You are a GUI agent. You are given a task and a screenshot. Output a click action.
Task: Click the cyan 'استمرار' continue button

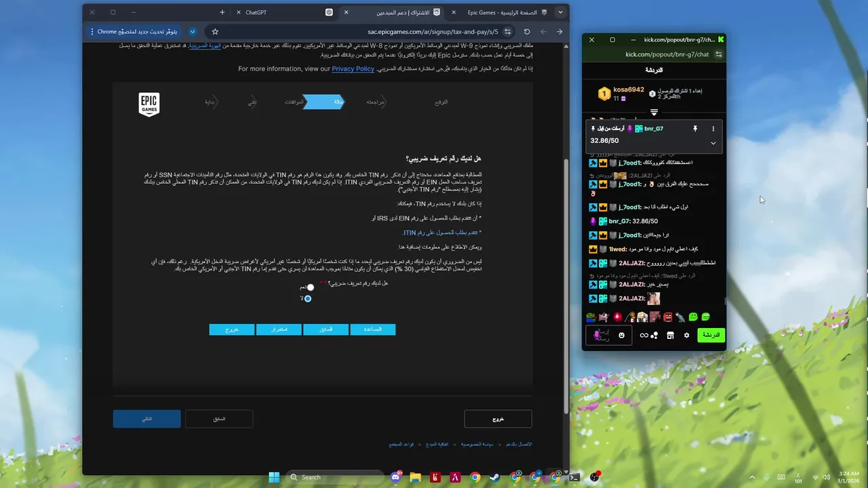(279, 329)
